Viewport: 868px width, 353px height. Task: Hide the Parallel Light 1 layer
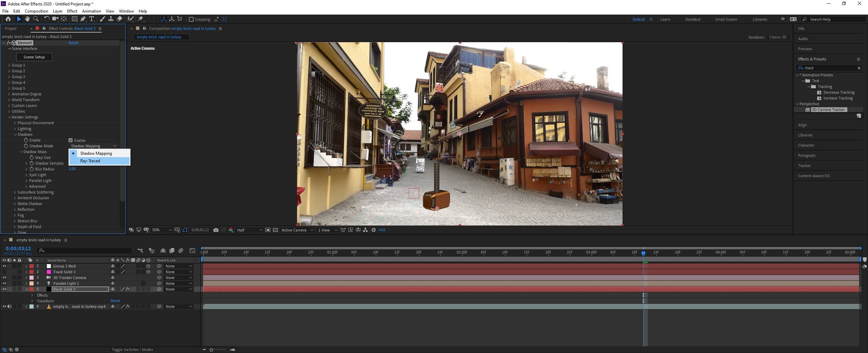click(4, 283)
